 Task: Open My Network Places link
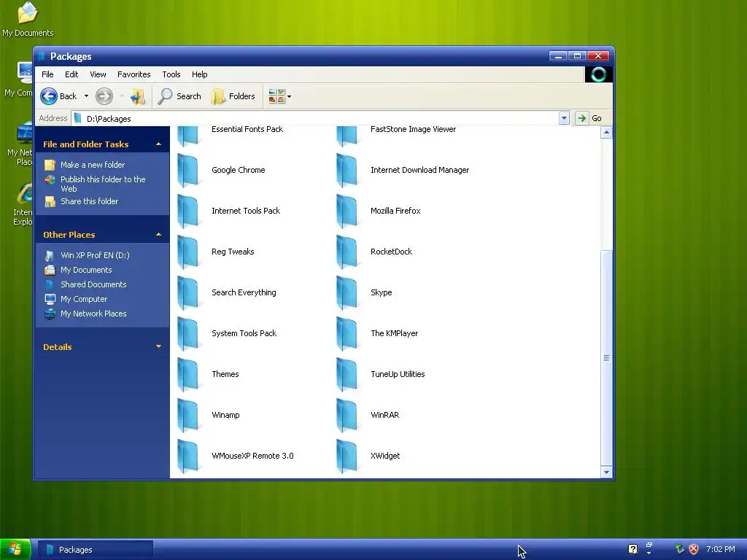pyautogui.click(x=93, y=314)
